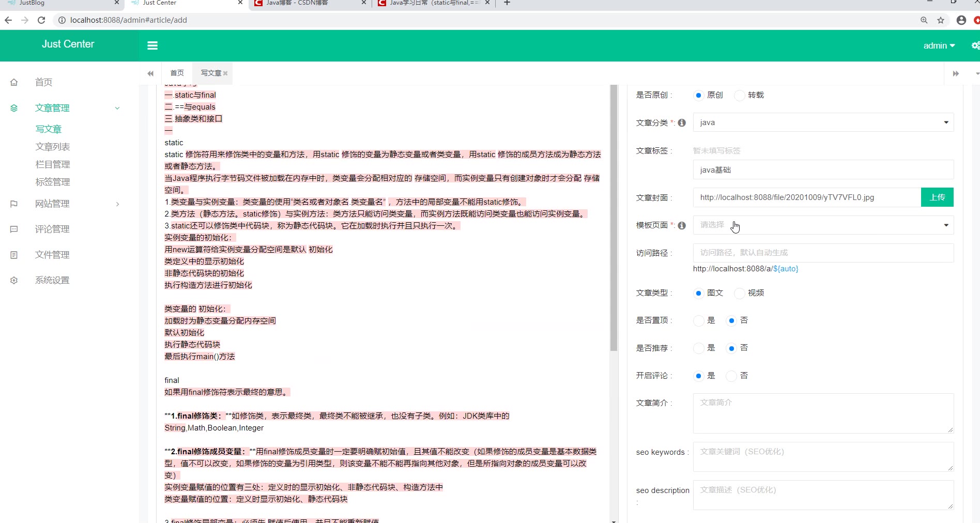Click the home icon beside 首页 in sidebar
Viewport: 980px width, 523px height.
[x=14, y=82]
